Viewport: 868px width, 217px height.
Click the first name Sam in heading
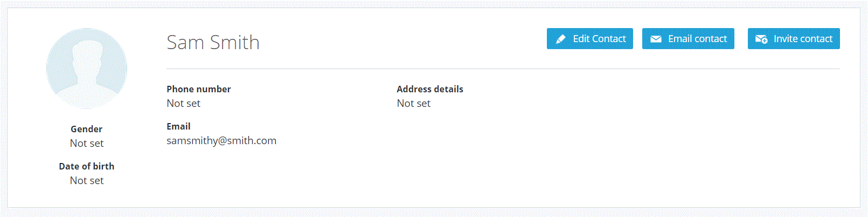coord(185,42)
